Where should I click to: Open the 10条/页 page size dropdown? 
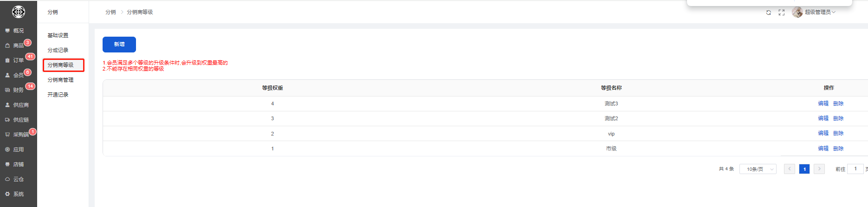[x=758, y=169]
